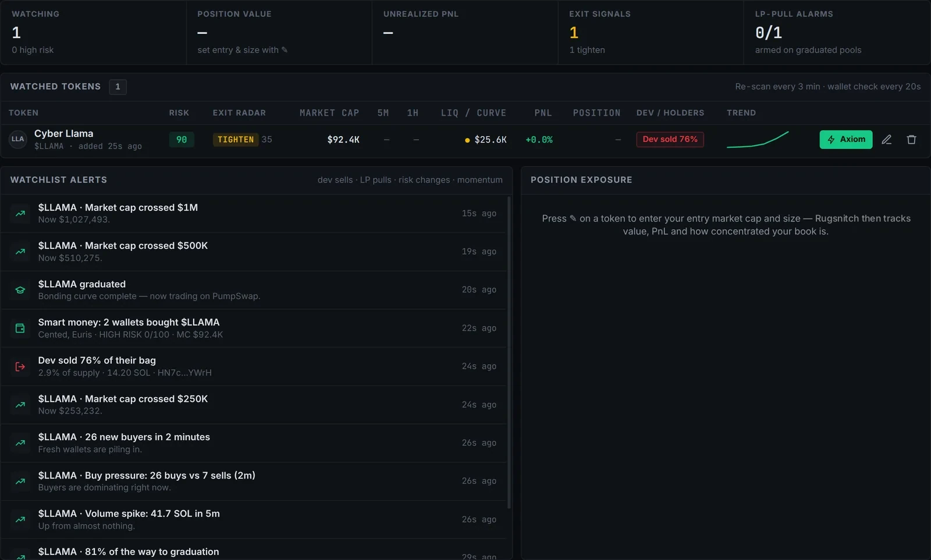The image size is (931, 560).
Task: Open the '81% of the way to graduation' alert
Action: click(x=254, y=550)
